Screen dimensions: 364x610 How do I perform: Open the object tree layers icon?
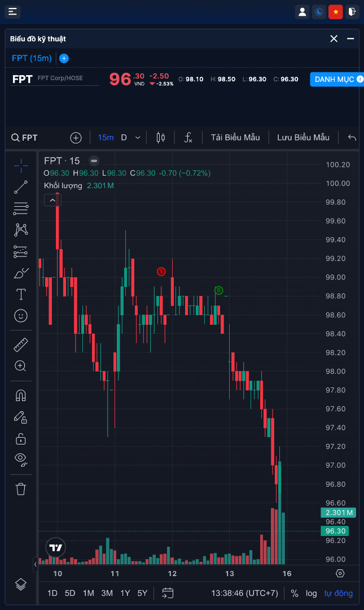[21, 584]
